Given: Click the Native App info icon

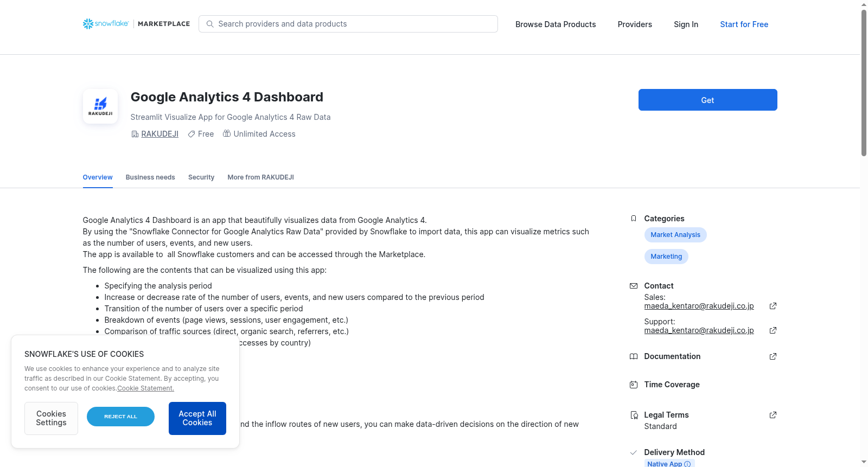Looking at the screenshot, I should pos(687,464).
